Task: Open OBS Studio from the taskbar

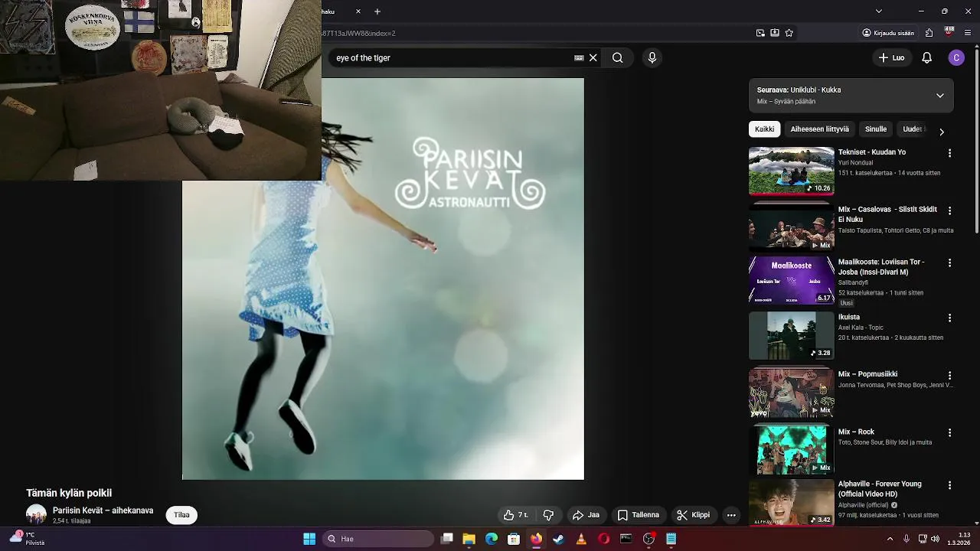Action: tap(648, 539)
